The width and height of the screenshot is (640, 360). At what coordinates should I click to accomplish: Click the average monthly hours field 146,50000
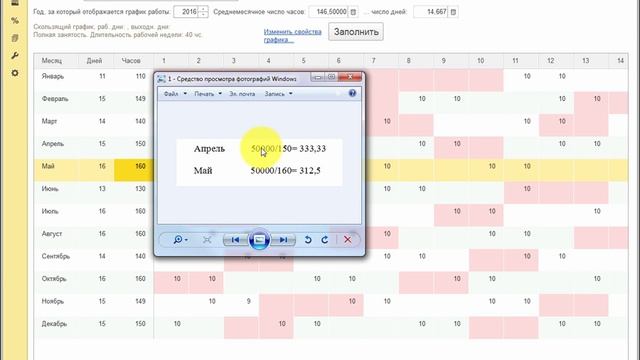(x=329, y=12)
